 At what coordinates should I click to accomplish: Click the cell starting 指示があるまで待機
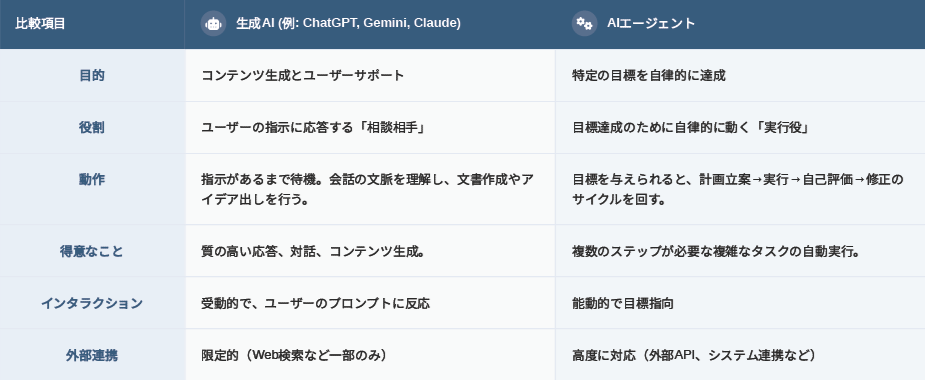(370, 189)
